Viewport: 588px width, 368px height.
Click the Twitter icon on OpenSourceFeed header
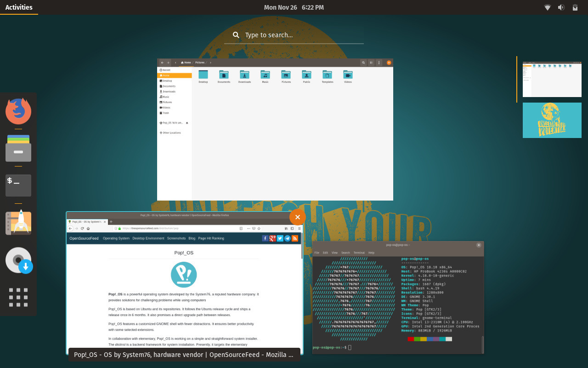click(x=280, y=238)
